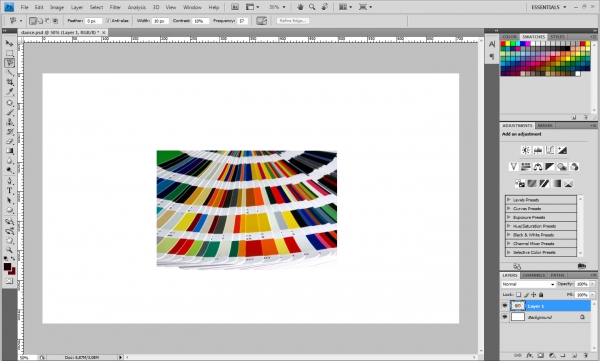Open the Normal blend mode dropdown

528,284
